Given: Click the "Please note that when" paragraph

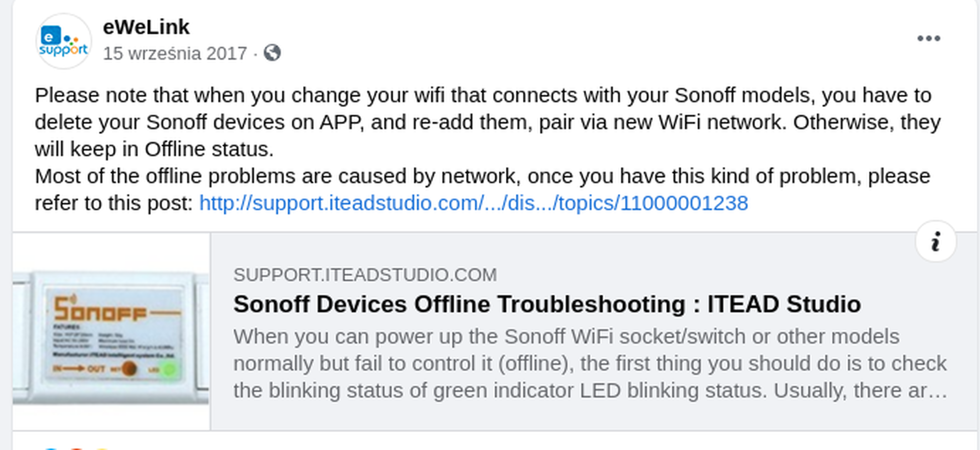Looking at the screenshot, I should 488,122.
